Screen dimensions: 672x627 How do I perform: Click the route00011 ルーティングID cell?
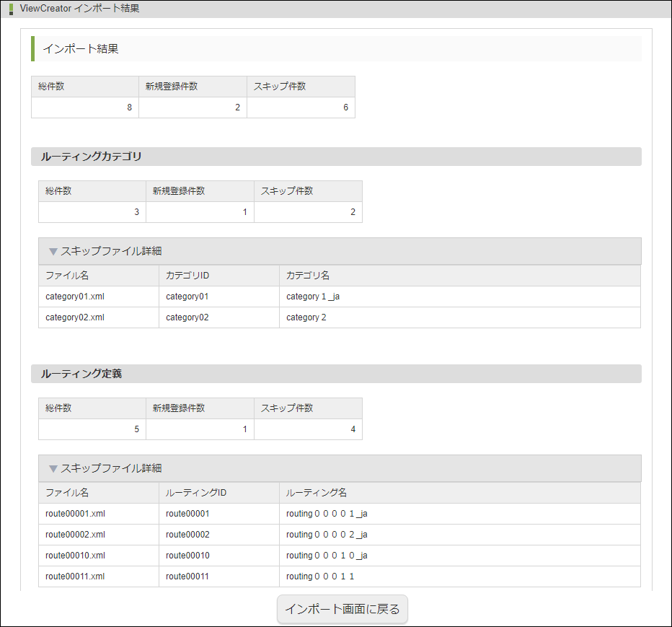219,576
